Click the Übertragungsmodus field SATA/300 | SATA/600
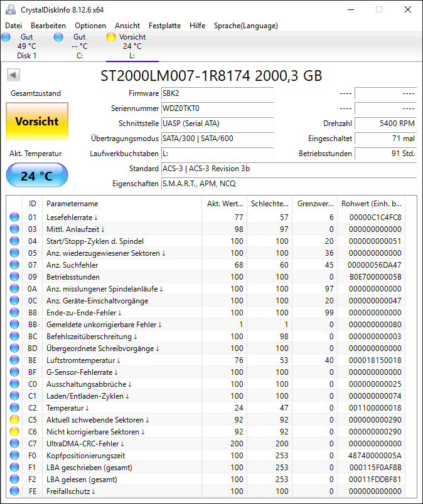Image resolution: width=423 pixels, height=504 pixels. coord(217,139)
